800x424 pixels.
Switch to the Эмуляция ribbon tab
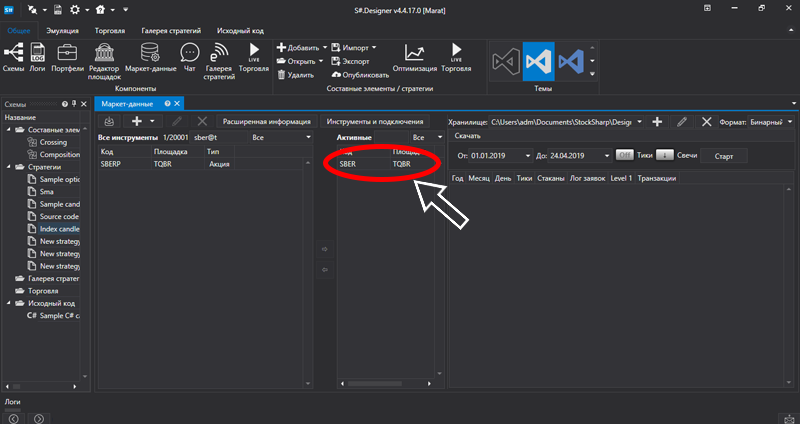(x=62, y=31)
